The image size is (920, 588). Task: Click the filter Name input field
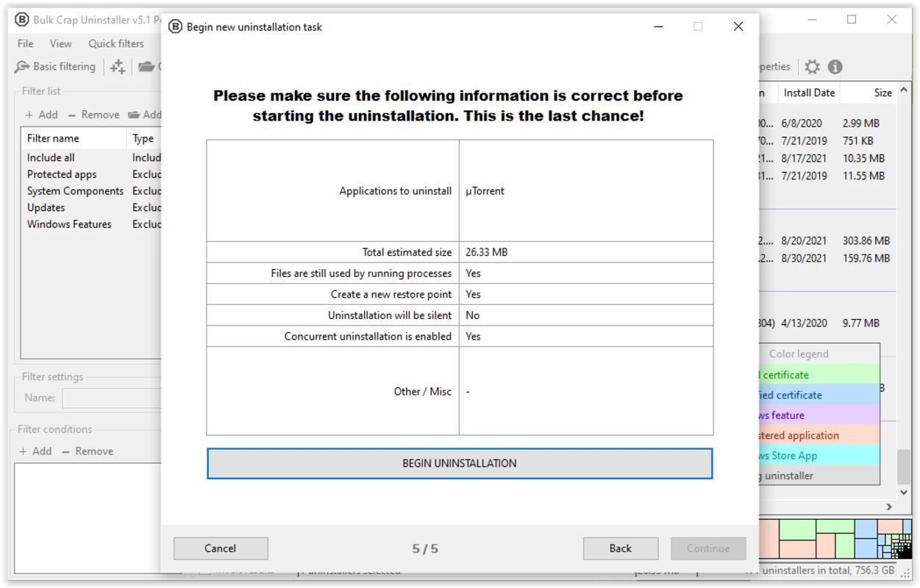point(112,398)
